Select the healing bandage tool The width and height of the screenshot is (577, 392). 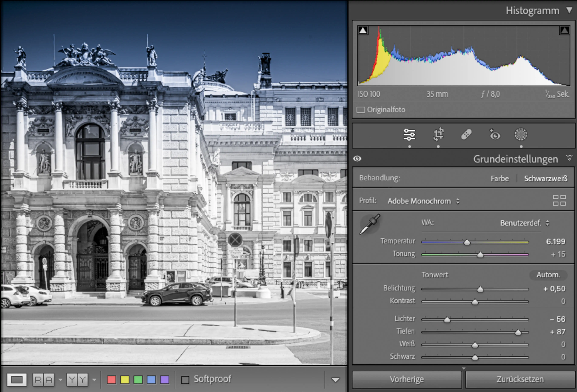click(466, 135)
